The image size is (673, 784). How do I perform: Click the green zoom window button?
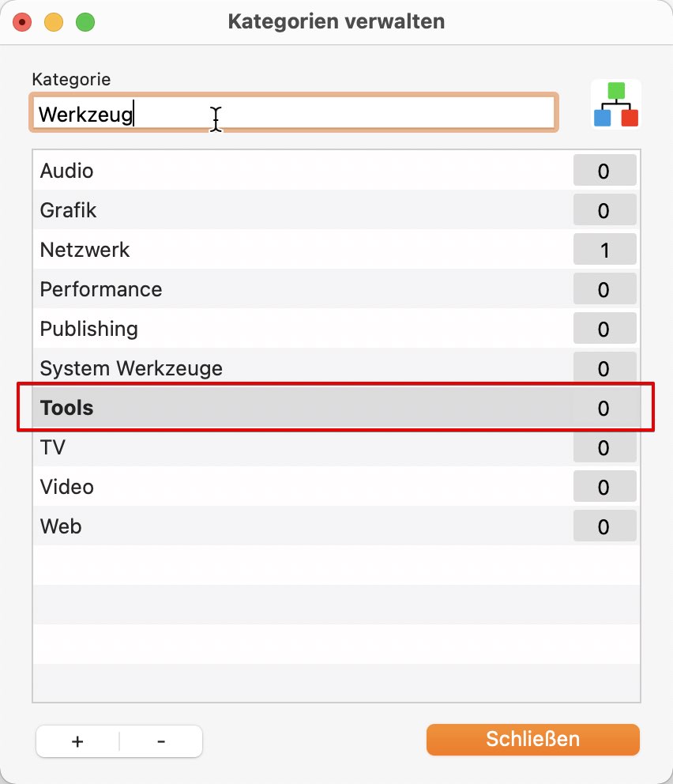click(85, 22)
